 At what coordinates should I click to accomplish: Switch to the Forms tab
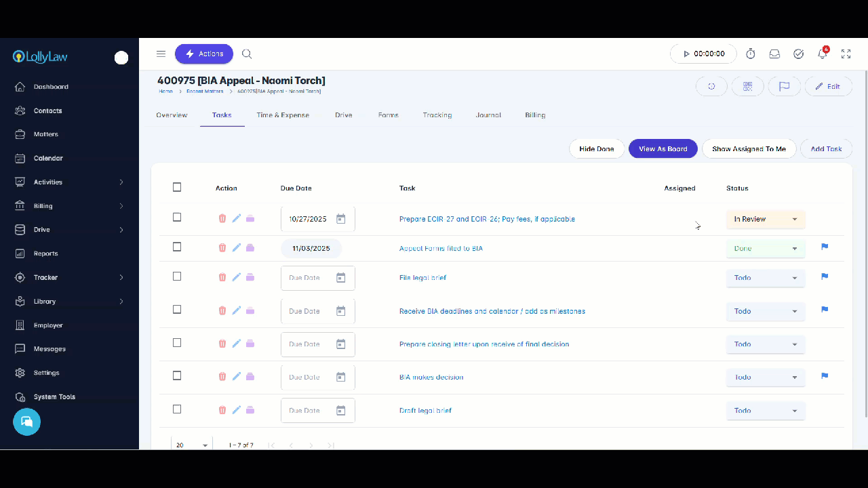click(389, 115)
